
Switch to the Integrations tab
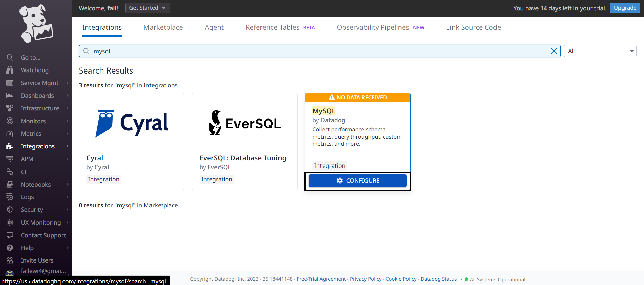(102, 27)
